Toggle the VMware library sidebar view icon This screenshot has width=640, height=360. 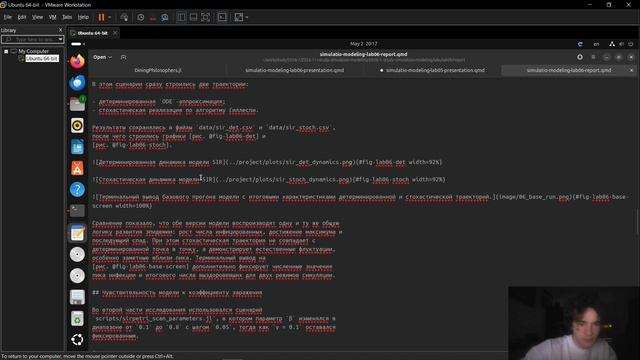tap(181, 17)
